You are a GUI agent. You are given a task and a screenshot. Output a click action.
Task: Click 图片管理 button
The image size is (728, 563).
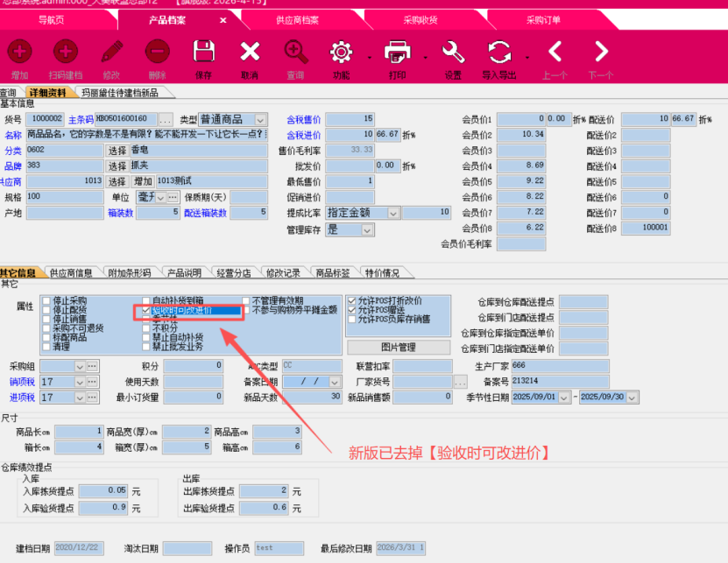click(x=399, y=347)
